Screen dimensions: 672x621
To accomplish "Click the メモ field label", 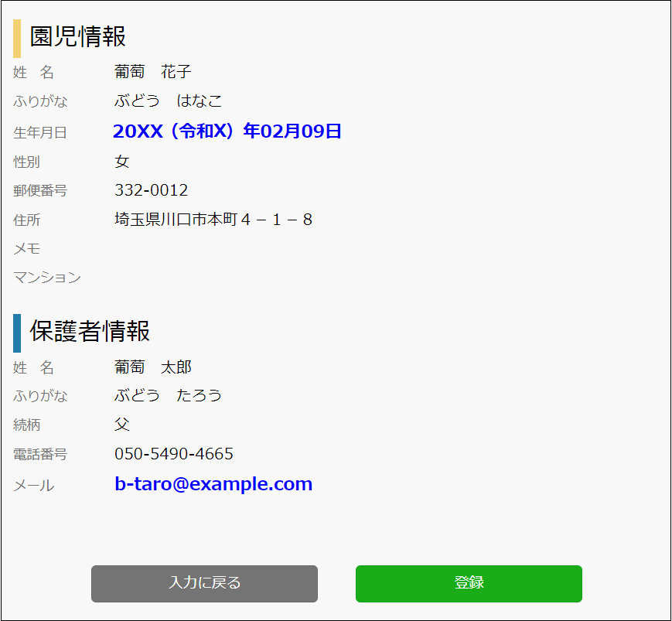I will coord(27,249).
